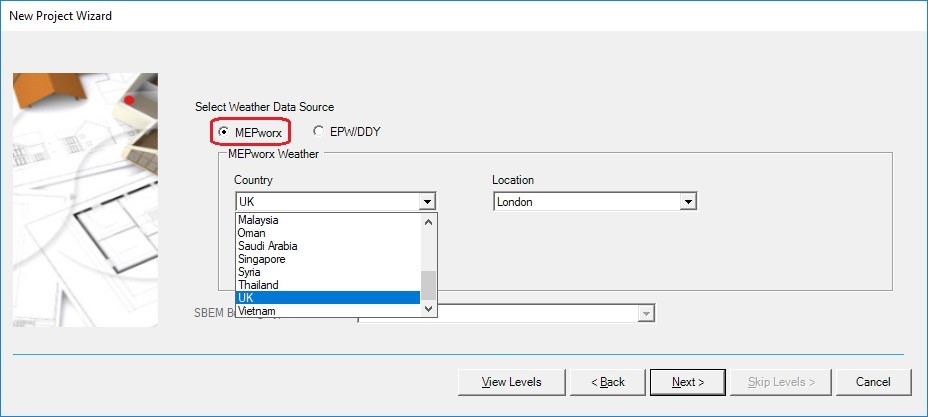The height and width of the screenshot is (417, 928).
Task: Click the country list scroll-up arrow
Action: pyautogui.click(x=428, y=222)
